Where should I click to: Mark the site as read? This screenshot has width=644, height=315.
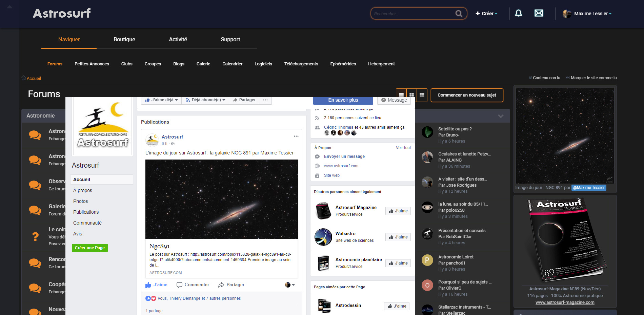[591, 78]
